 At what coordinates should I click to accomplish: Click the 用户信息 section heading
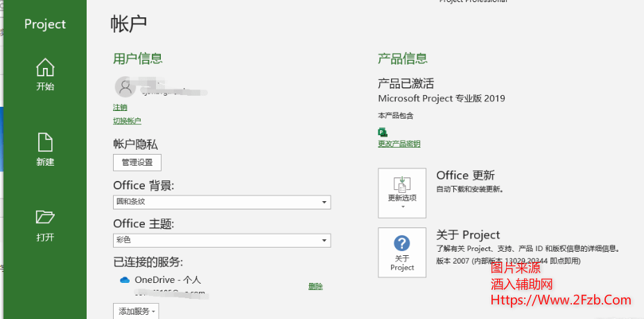tap(137, 58)
